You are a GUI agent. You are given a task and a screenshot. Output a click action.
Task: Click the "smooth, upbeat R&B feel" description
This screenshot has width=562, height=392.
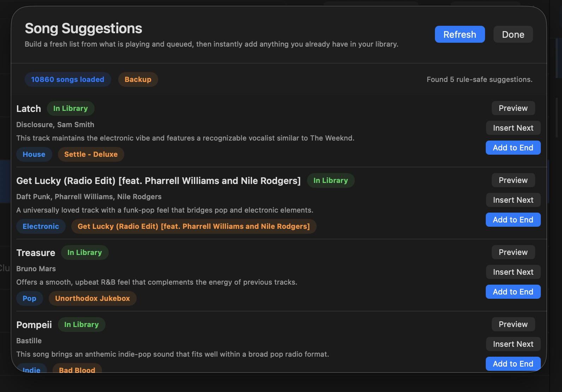click(157, 282)
